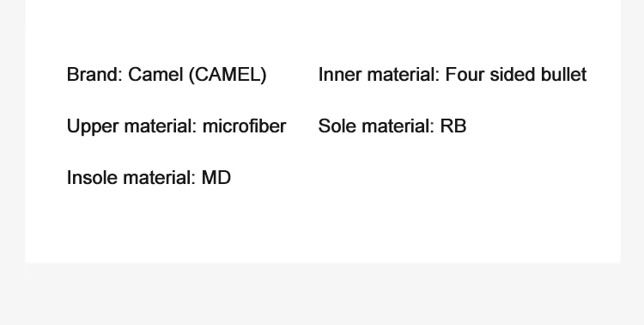
Task: Select the "MD" insole material value
Action: [x=216, y=178]
